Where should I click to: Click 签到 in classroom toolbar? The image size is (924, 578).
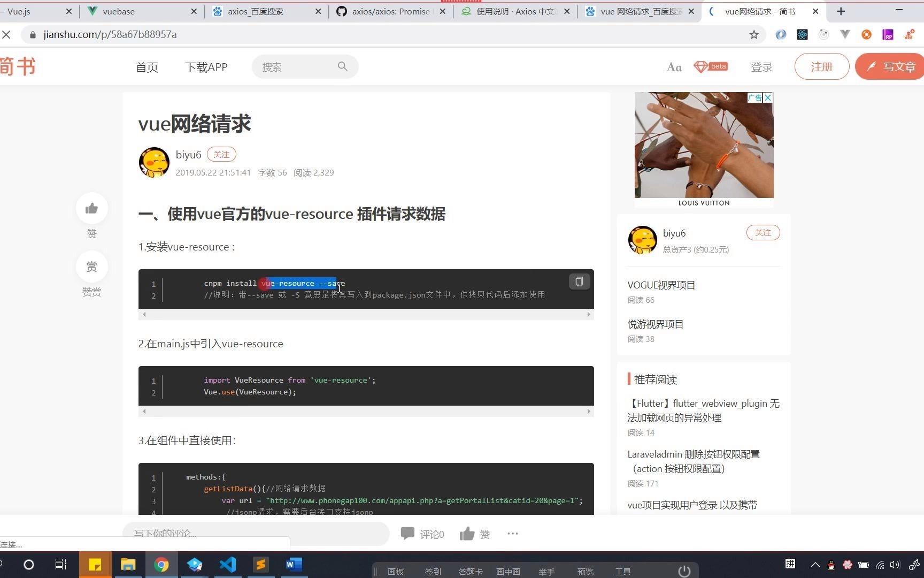433,572
